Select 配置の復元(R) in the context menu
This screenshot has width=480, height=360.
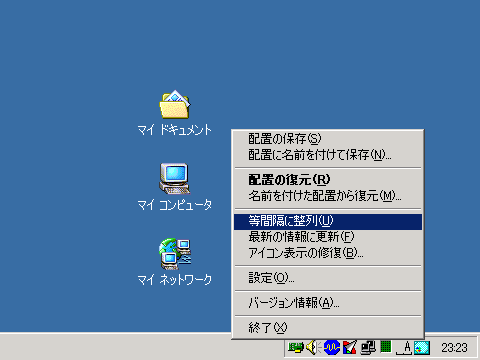click(328, 180)
